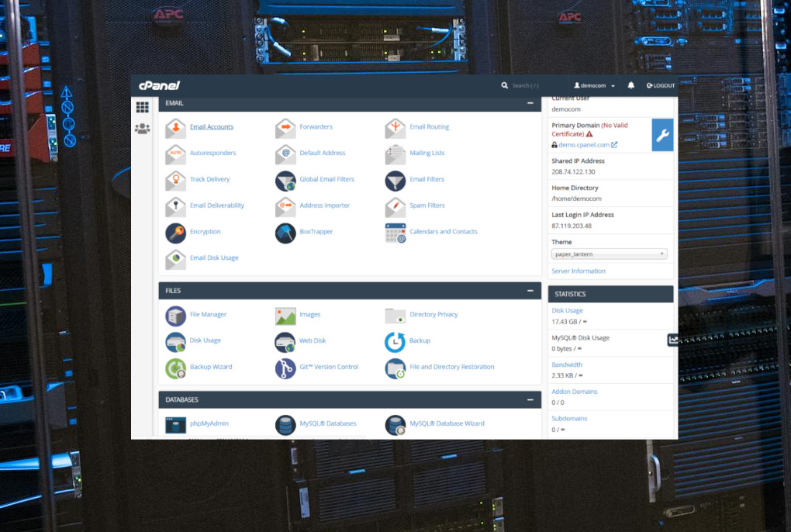The width and height of the screenshot is (791, 532).
Task: Collapse the Databases section
Action: click(530, 399)
